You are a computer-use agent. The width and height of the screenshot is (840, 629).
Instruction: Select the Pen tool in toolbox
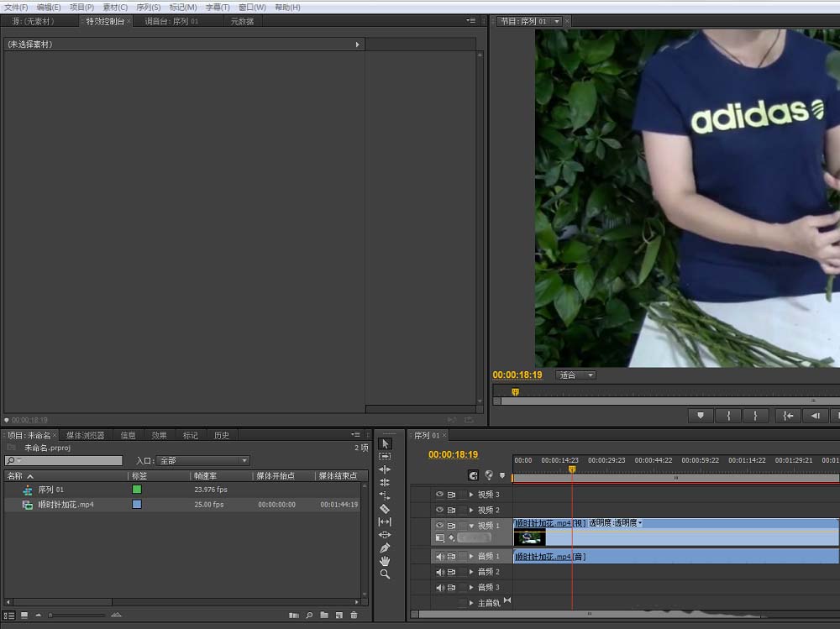pos(385,548)
